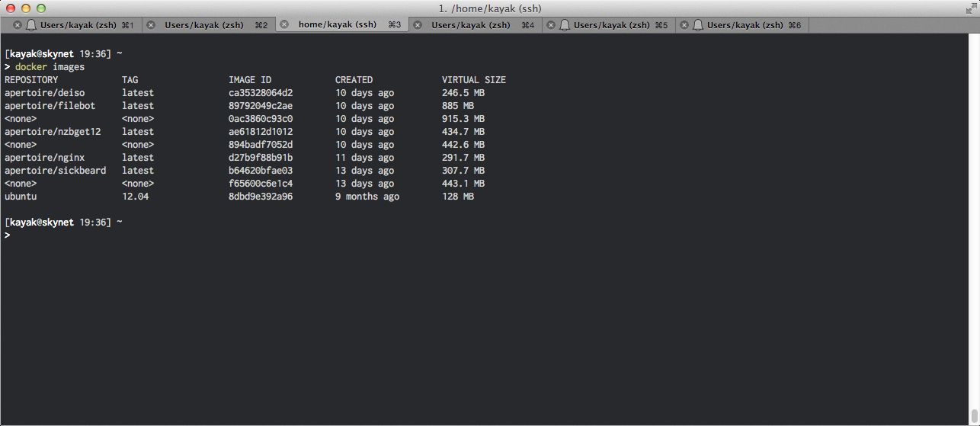Viewport: 980px width, 426px height.
Task: Click the VIRTUAL SIZE column header
Action: pyautogui.click(x=474, y=80)
